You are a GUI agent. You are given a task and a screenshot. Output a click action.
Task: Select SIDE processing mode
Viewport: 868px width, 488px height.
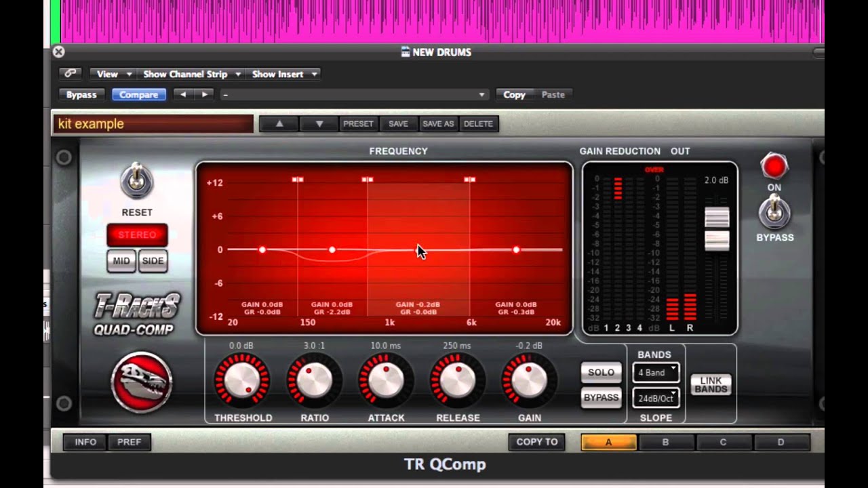153,261
